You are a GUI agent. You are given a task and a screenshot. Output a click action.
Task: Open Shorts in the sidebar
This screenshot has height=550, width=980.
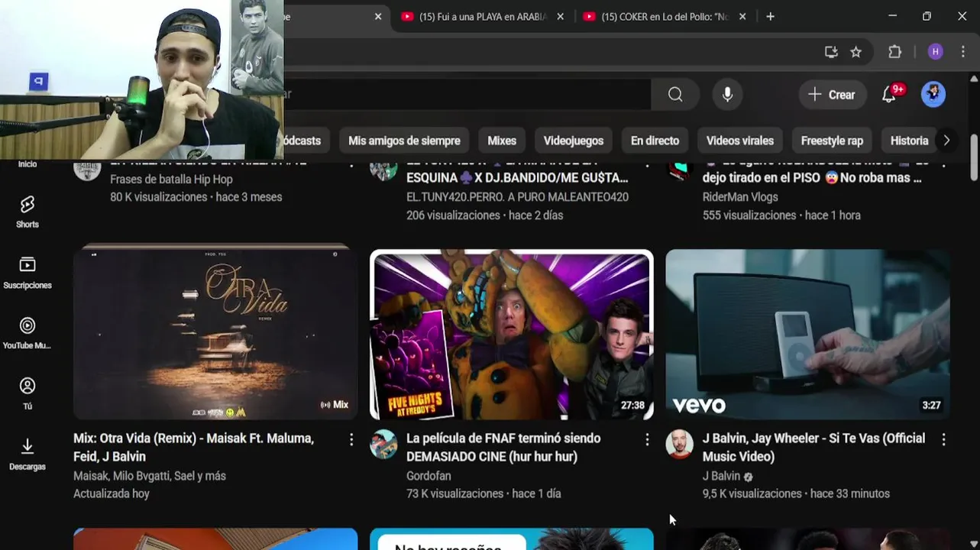[27, 212]
